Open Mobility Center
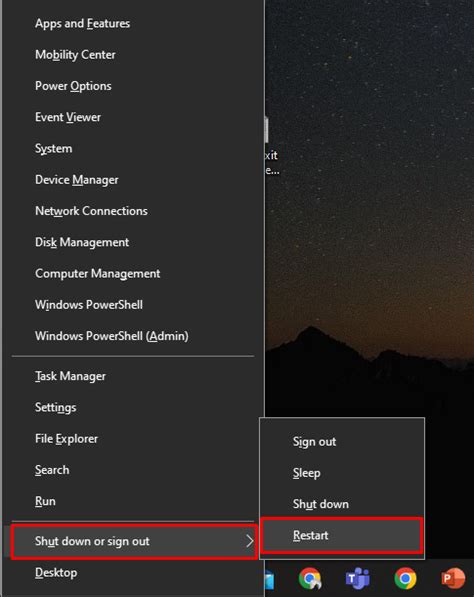The image size is (474, 597). [133, 55]
